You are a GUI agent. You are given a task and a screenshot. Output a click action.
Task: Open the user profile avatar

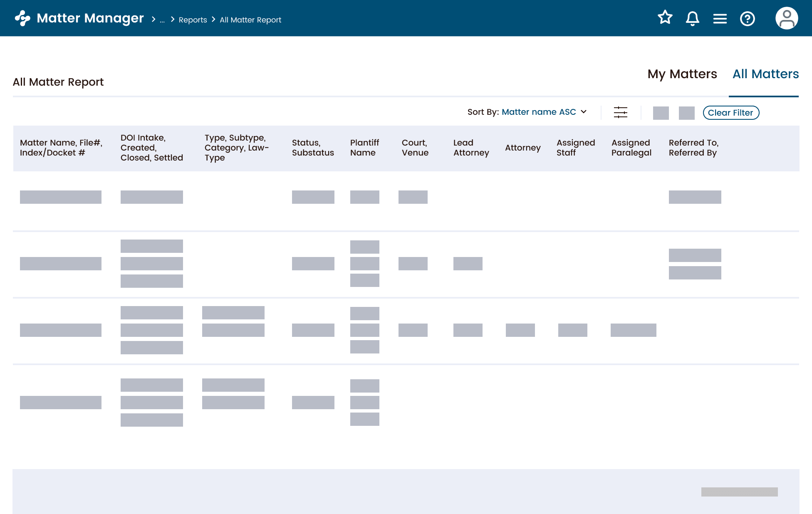[x=786, y=18]
